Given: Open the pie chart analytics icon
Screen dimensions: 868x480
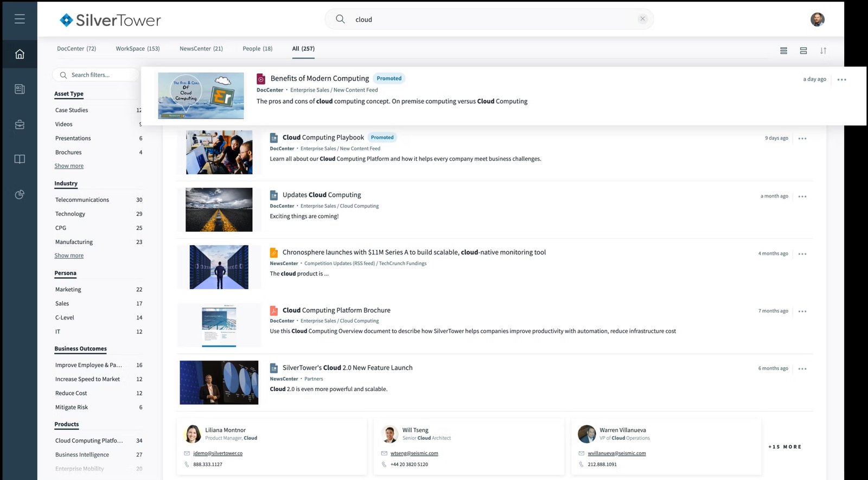Looking at the screenshot, I should click(x=20, y=194).
